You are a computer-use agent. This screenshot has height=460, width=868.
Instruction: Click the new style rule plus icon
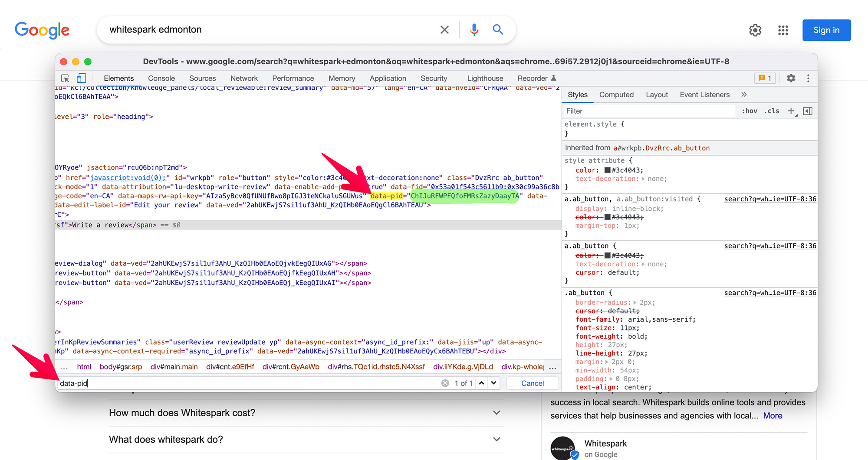point(791,111)
